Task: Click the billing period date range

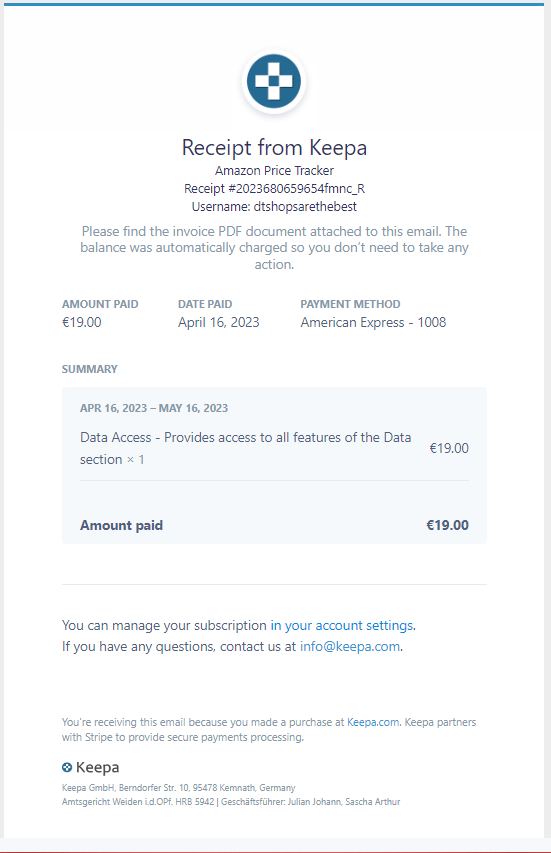Action: pyautogui.click(x=154, y=408)
